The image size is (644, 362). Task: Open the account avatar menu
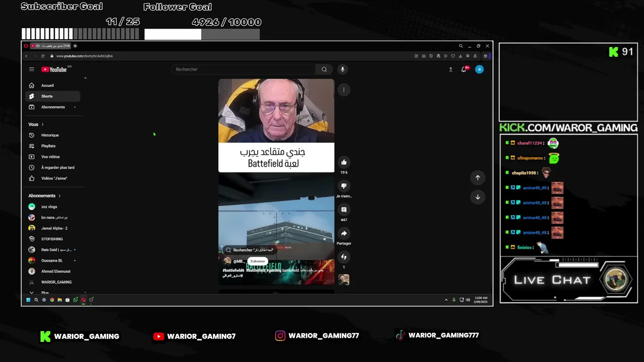coord(479,69)
